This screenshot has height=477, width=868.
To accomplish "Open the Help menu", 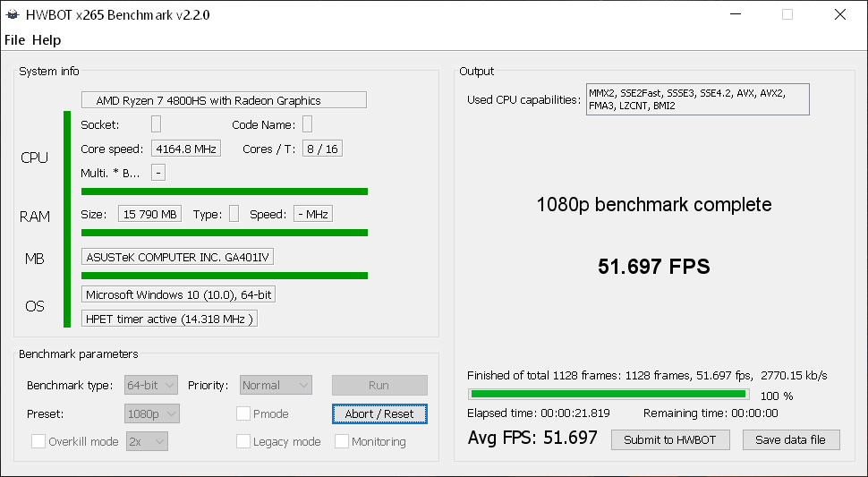I will (47, 40).
